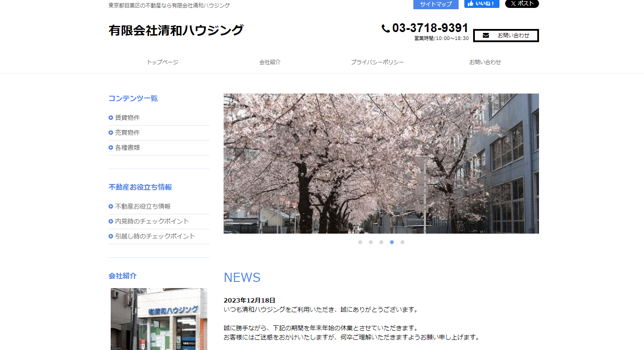644x350 pixels.
Task: Click the phone receiver icon beside 03-3718-9391
Action: click(x=385, y=28)
